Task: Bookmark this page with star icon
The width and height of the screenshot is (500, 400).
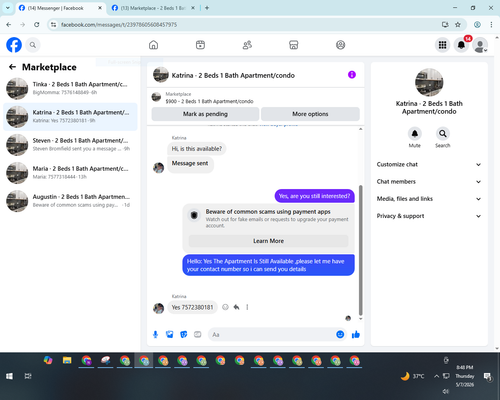Action: pyautogui.click(x=458, y=25)
